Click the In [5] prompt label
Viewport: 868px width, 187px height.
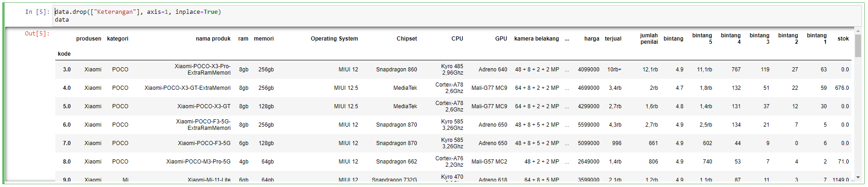37,12
